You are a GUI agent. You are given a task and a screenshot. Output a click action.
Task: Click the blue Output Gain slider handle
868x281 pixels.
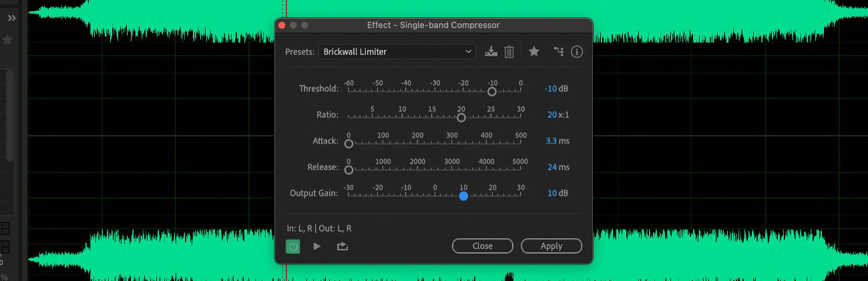coord(463,196)
